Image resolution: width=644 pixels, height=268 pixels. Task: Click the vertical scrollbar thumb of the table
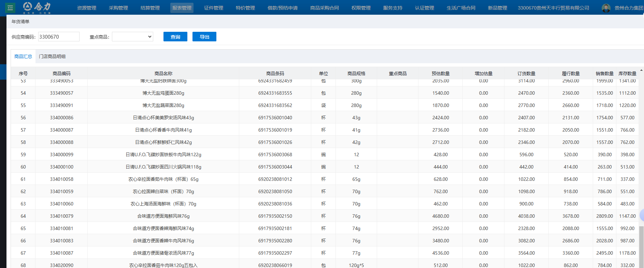[x=641, y=246]
